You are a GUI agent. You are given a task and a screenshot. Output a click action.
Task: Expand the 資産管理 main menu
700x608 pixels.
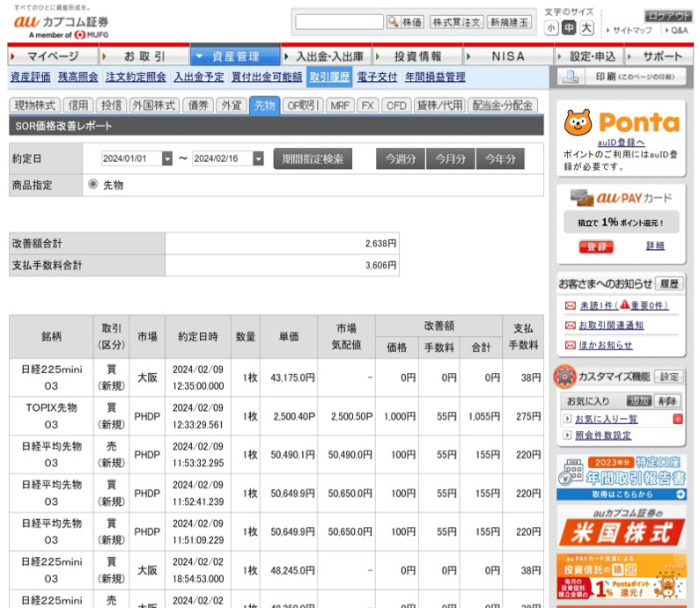click(x=235, y=56)
